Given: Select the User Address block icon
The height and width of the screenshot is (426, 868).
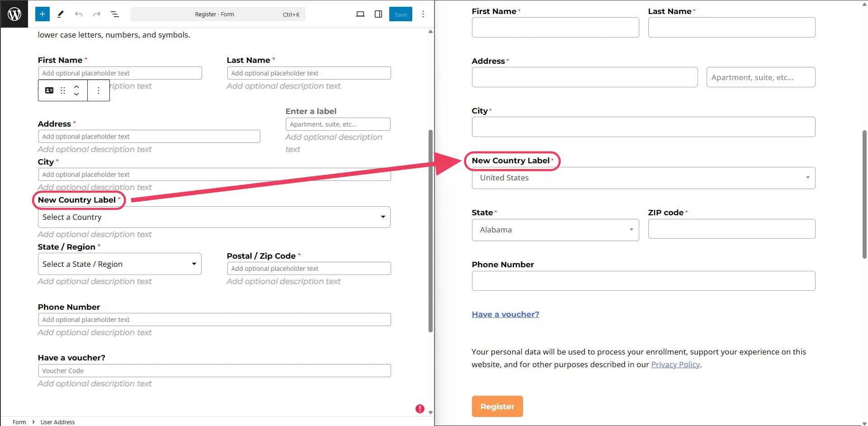Looking at the screenshot, I should tap(49, 90).
